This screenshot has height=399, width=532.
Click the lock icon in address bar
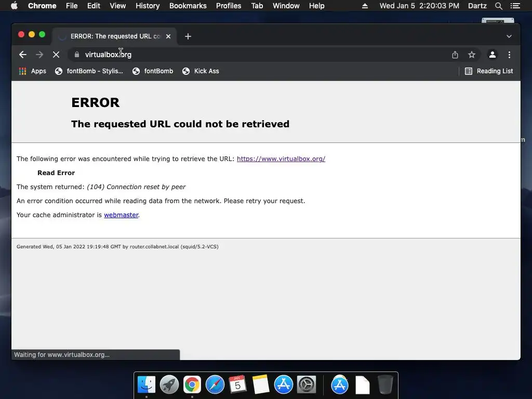[x=77, y=55]
